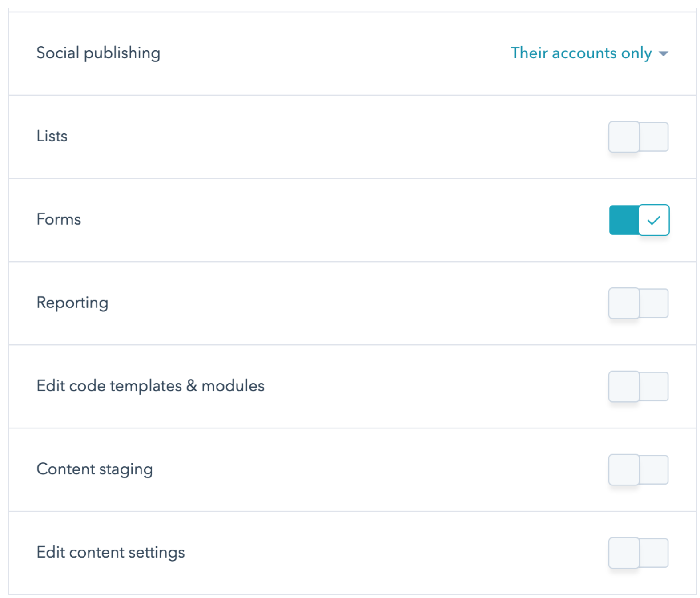Click the knob of 'Edit content settings' switch
The image size is (700, 598).
click(x=624, y=553)
